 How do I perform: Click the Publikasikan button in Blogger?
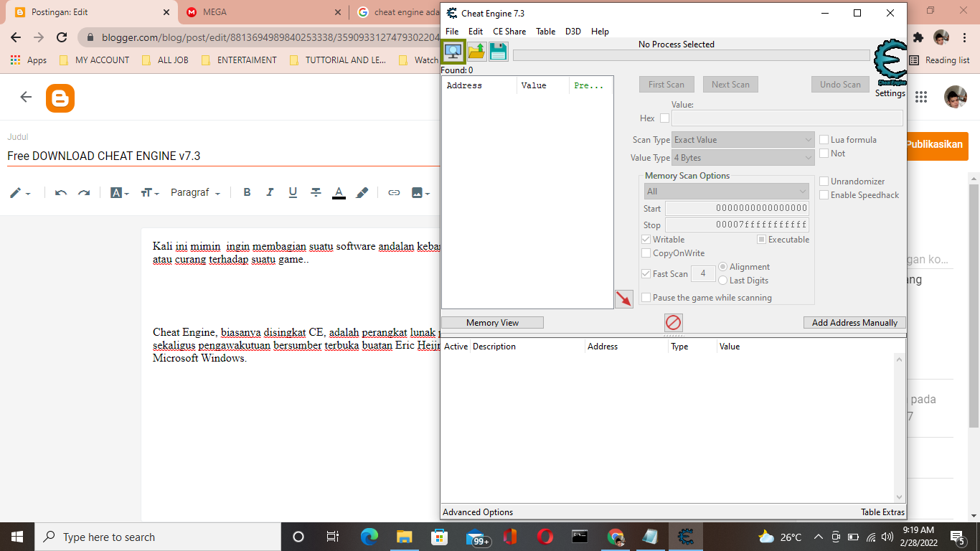pyautogui.click(x=936, y=146)
